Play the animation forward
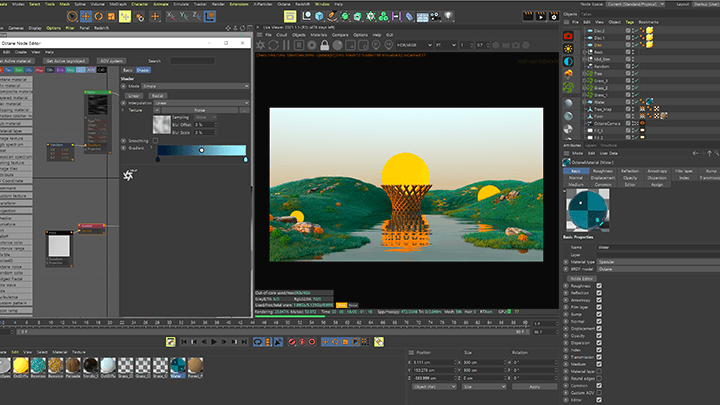Image resolution: width=720 pixels, height=405 pixels. 214,342
